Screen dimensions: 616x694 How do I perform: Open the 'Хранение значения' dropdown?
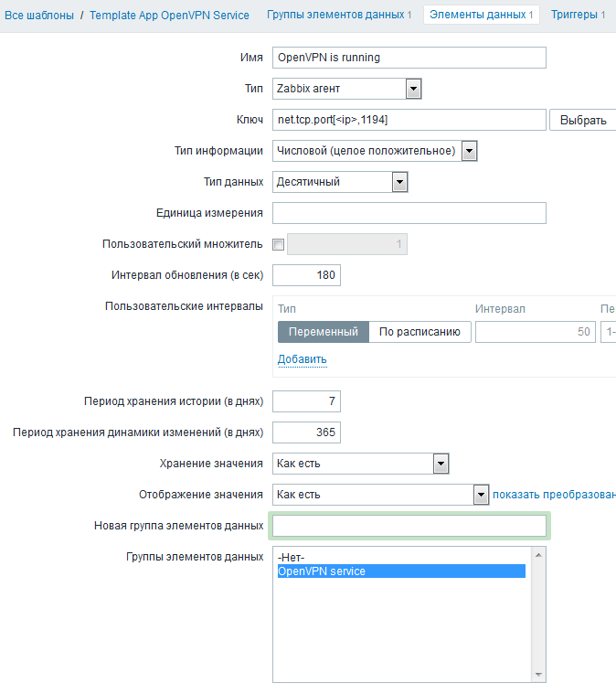(361, 464)
